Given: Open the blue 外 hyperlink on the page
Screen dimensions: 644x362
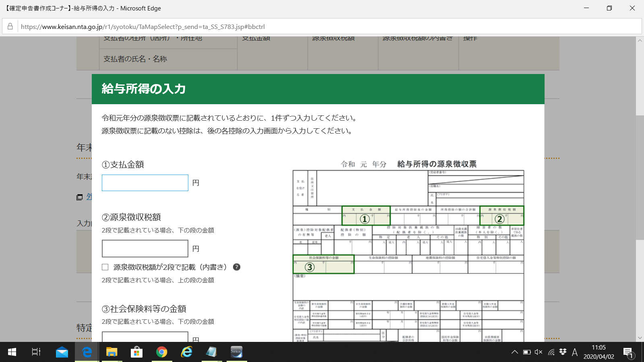Looking at the screenshot, I should point(90,197).
